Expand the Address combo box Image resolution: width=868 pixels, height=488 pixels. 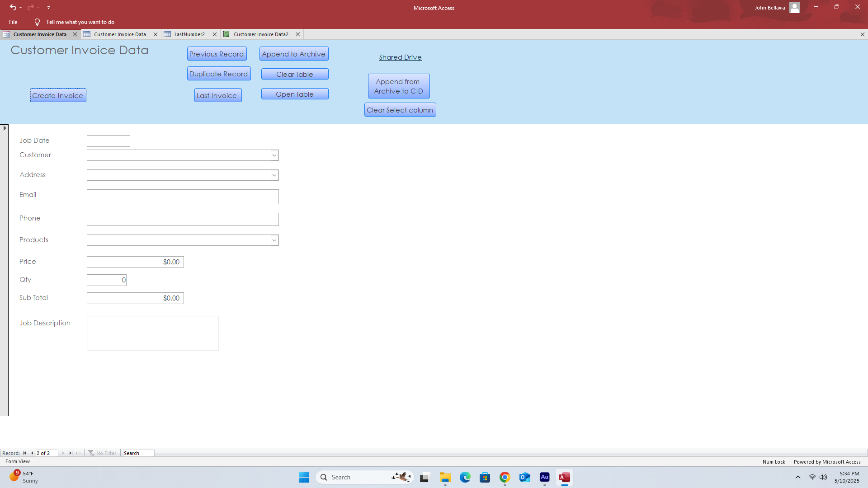pyautogui.click(x=274, y=175)
